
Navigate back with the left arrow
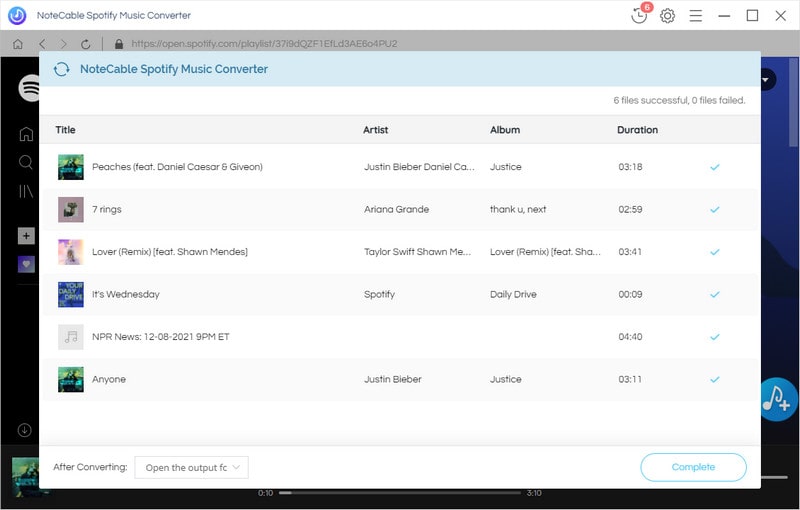[x=42, y=44]
